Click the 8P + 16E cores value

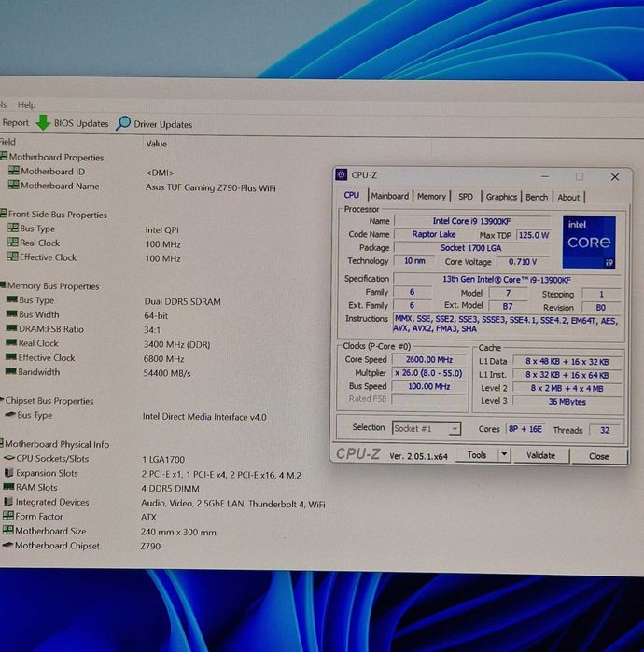[x=525, y=429]
